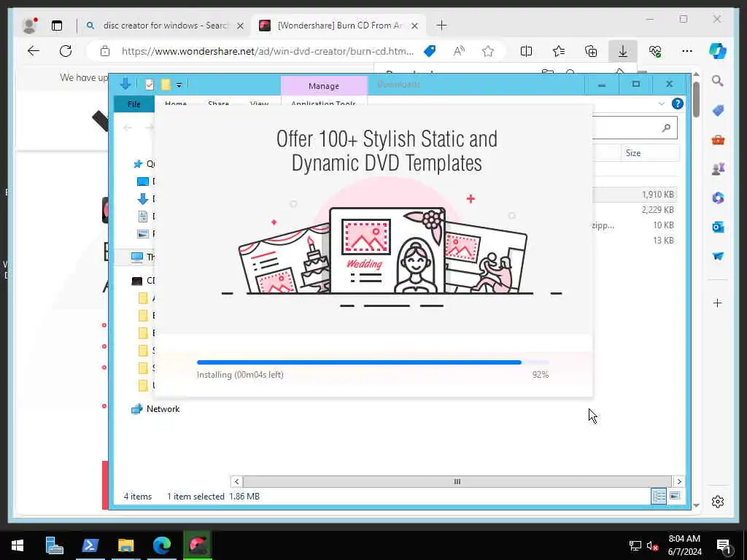
Task: Close the Wondershare Burn CD tab
Action: (x=414, y=26)
